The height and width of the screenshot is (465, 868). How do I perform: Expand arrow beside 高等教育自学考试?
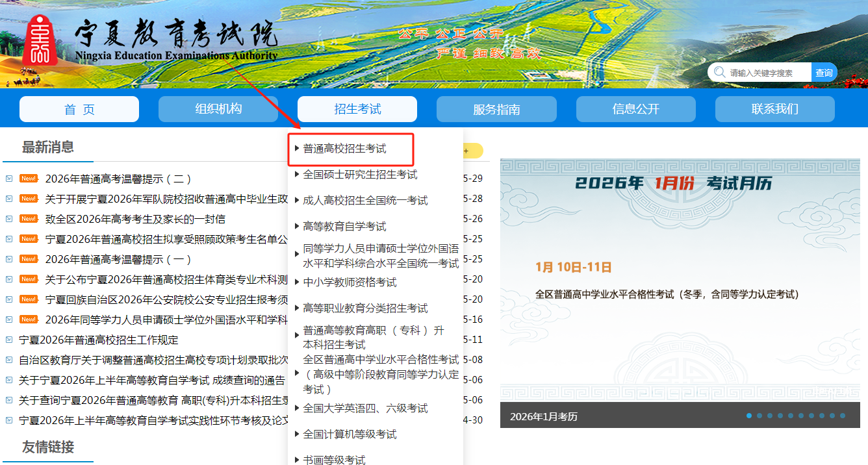[x=297, y=226]
